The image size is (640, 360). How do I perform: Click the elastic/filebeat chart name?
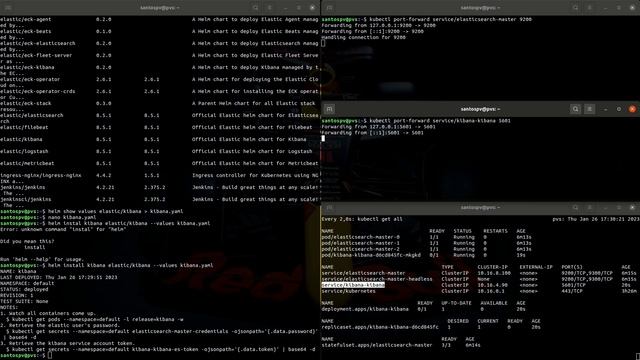coord(24,127)
